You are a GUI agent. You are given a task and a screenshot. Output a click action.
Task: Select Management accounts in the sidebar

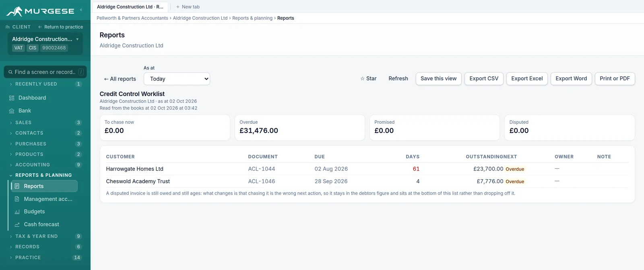click(43, 199)
